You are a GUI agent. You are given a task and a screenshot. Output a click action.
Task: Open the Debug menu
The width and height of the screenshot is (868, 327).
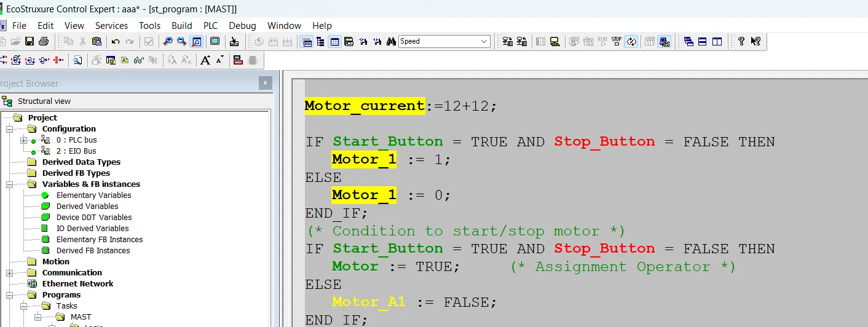pyautogui.click(x=242, y=26)
